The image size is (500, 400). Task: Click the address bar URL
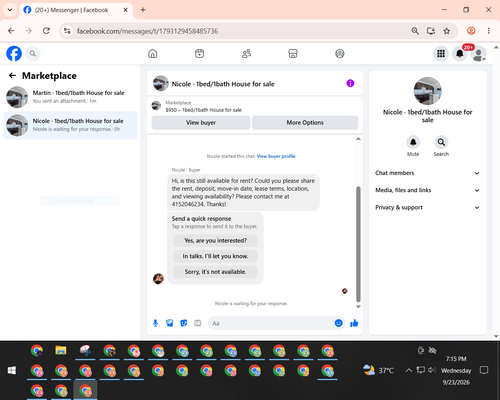(x=147, y=31)
